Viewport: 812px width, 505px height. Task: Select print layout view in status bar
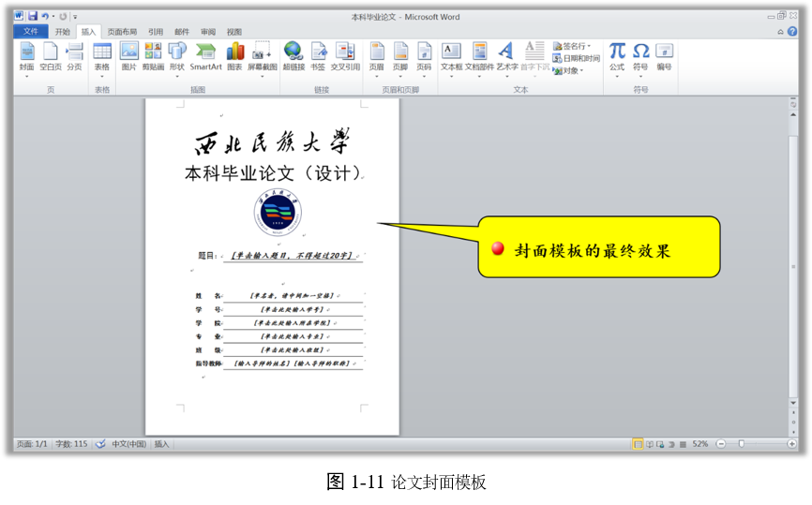click(x=638, y=444)
